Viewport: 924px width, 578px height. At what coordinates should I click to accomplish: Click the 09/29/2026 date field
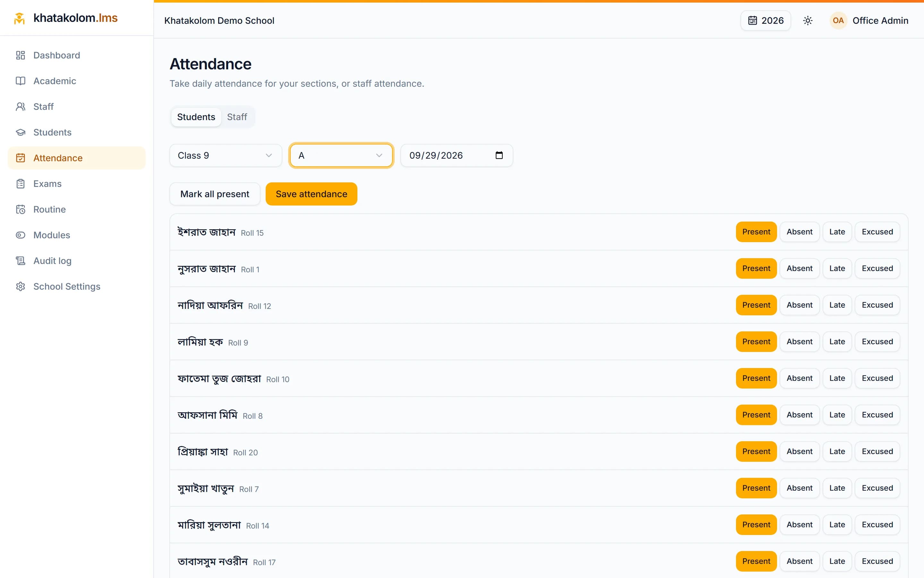(456, 156)
